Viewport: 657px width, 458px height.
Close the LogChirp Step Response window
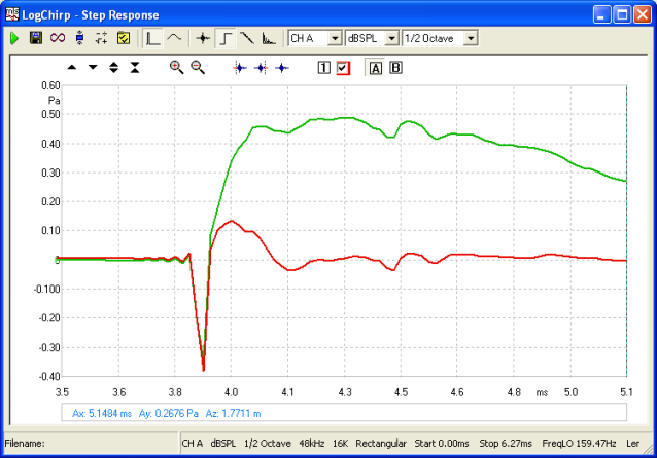click(642, 15)
